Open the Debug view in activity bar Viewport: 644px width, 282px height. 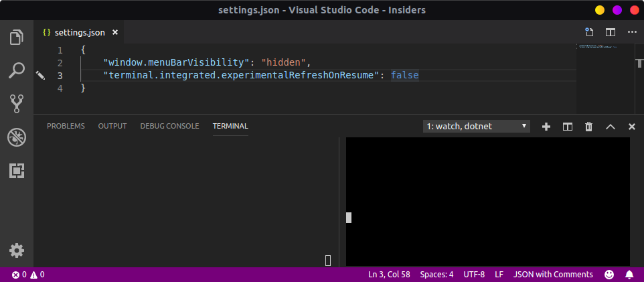pyautogui.click(x=17, y=137)
